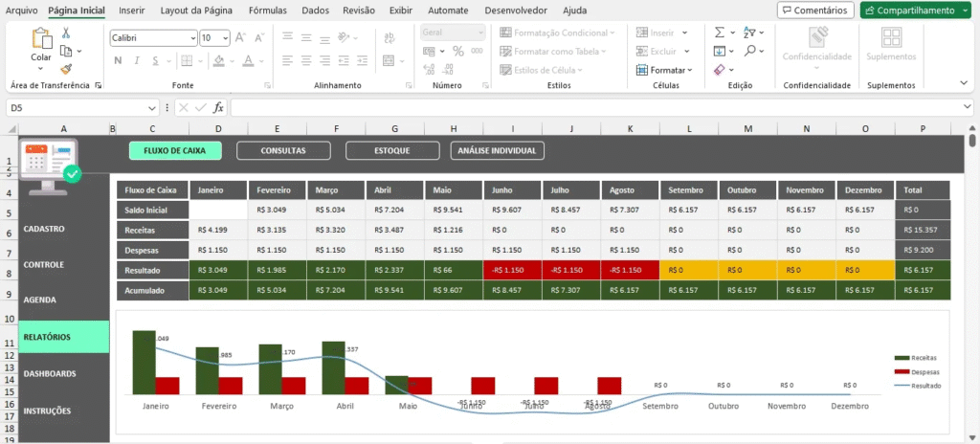Image resolution: width=980 pixels, height=444 pixels.
Task: Click the fill color paint bucket swatch
Action: (x=219, y=60)
